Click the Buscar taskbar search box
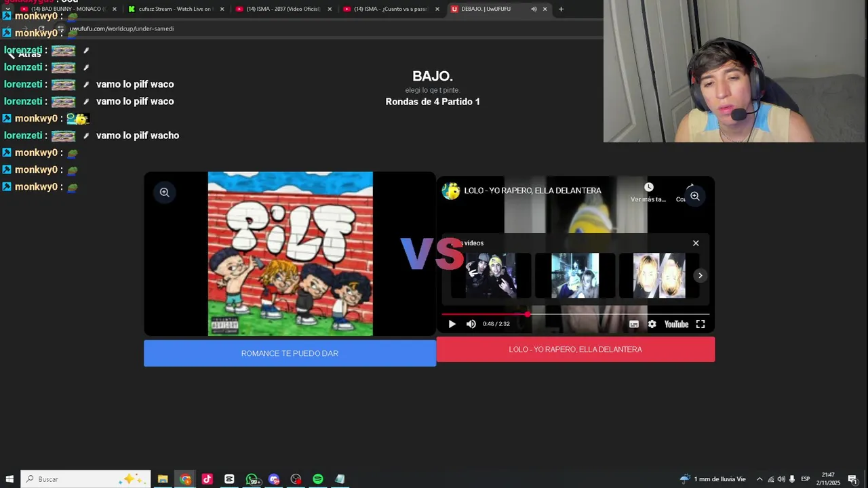868x488 pixels. (x=85, y=479)
